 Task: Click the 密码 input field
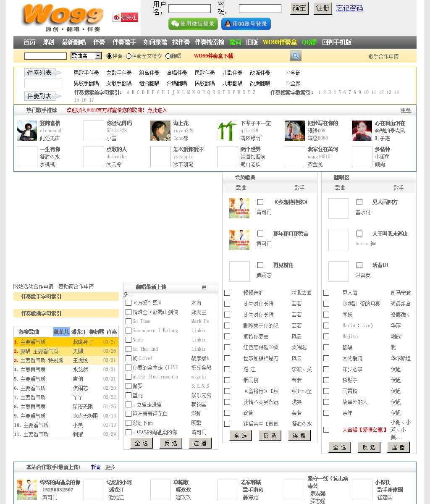point(260,8)
